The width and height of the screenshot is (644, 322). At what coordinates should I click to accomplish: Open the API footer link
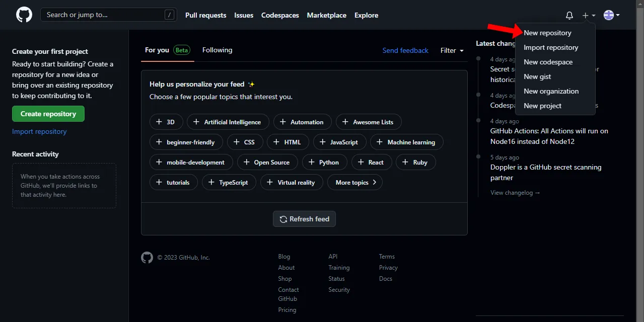click(333, 257)
